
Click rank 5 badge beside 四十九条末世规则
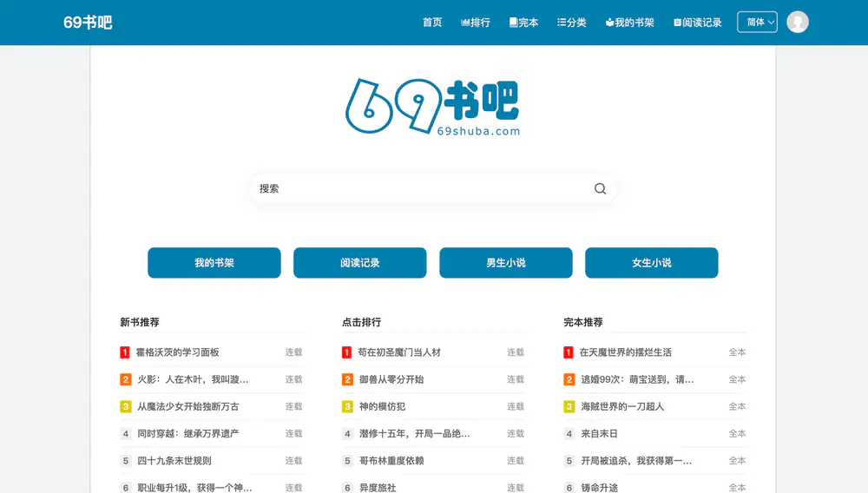126,461
